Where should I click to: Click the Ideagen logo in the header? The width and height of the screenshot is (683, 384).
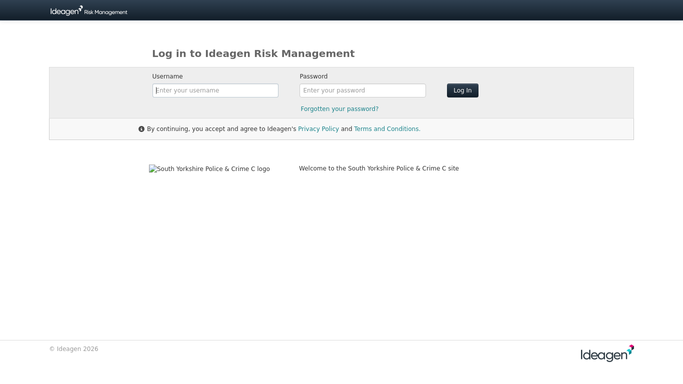66,11
